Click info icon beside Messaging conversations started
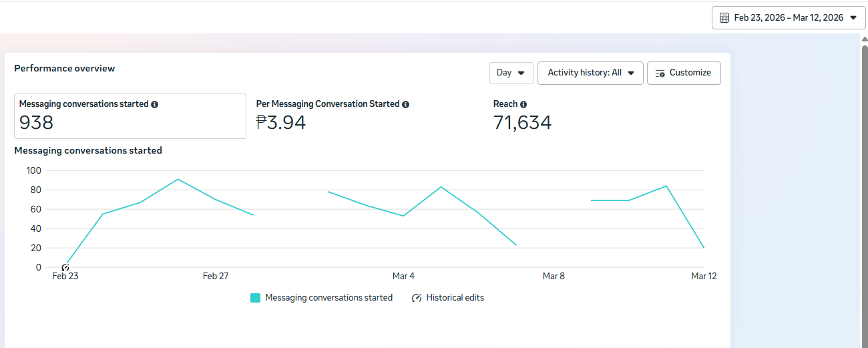 coord(155,105)
